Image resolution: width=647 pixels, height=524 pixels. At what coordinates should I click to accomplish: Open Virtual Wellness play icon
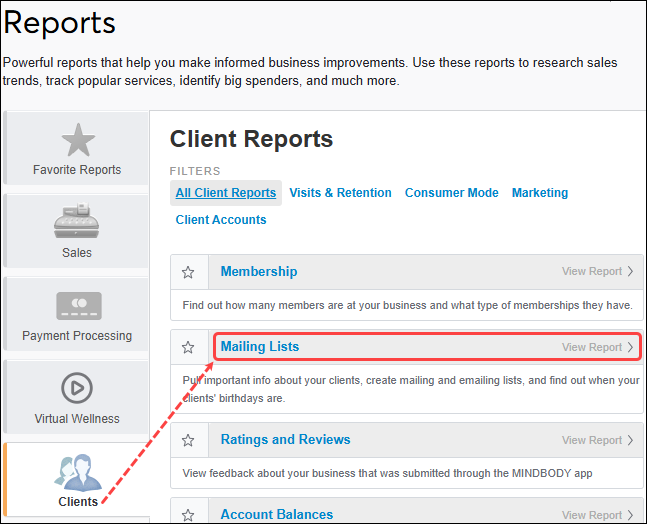77,388
